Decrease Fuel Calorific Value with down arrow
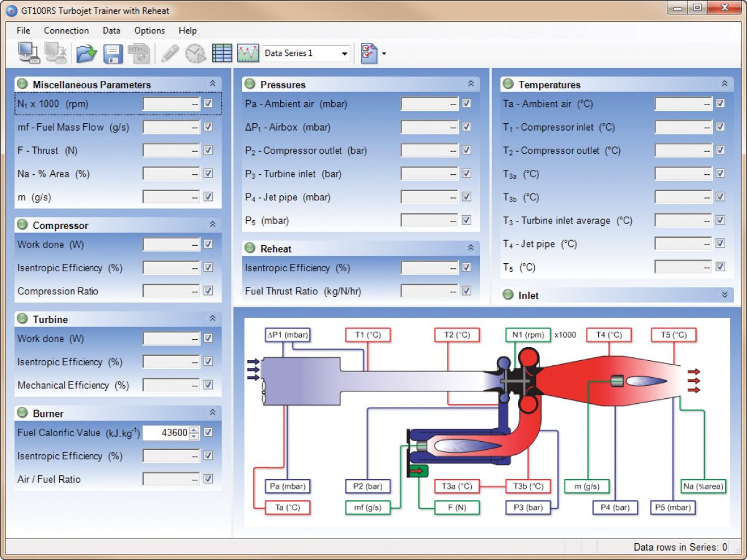 pos(194,436)
